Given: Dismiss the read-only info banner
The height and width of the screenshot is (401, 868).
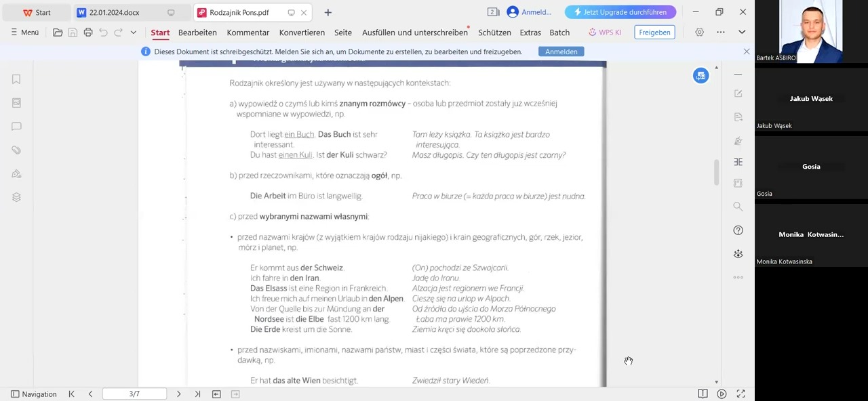Looking at the screenshot, I should (x=747, y=51).
